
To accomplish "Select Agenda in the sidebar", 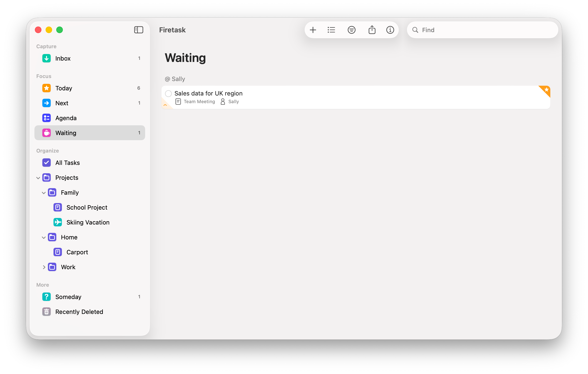I will click(x=66, y=118).
